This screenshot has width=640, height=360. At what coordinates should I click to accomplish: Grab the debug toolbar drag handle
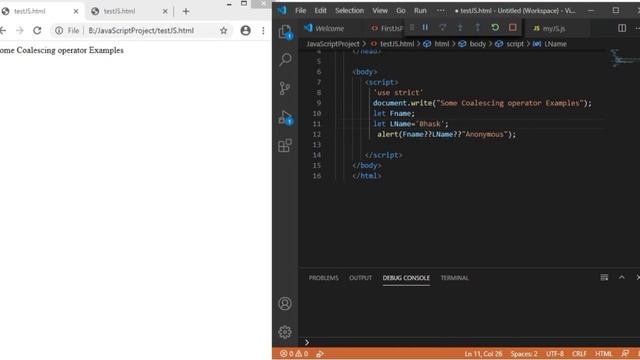pos(412,27)
